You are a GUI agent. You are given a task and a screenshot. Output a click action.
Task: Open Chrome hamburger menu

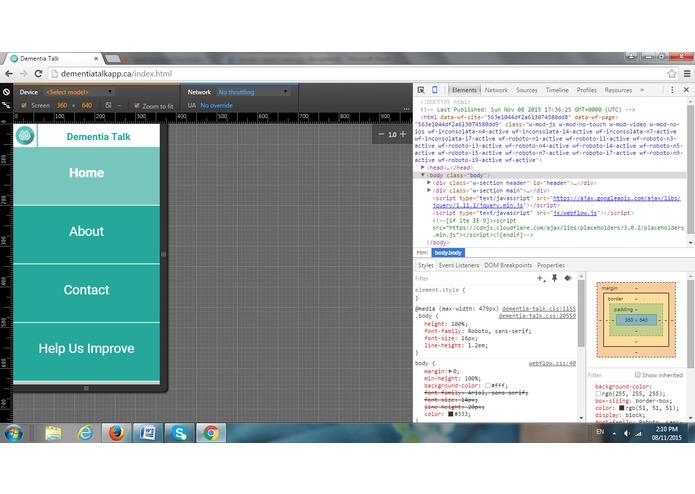[687, 74]
